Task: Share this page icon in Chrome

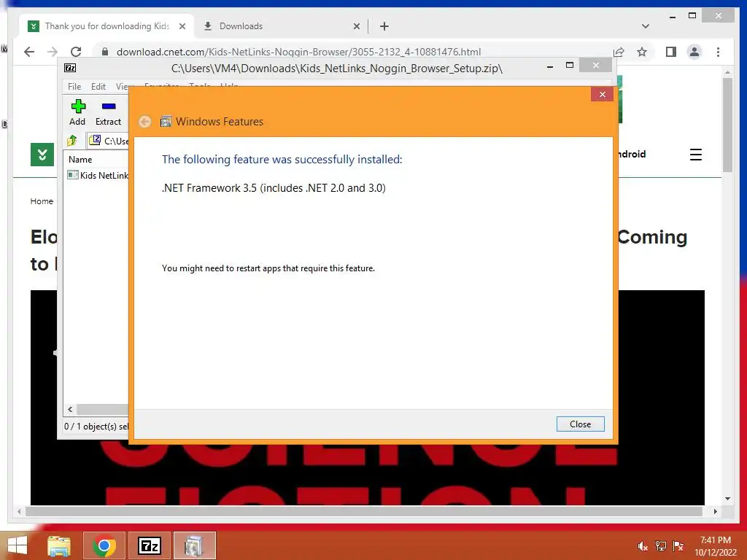Action: pyautogui.click(x=619, y=52)
